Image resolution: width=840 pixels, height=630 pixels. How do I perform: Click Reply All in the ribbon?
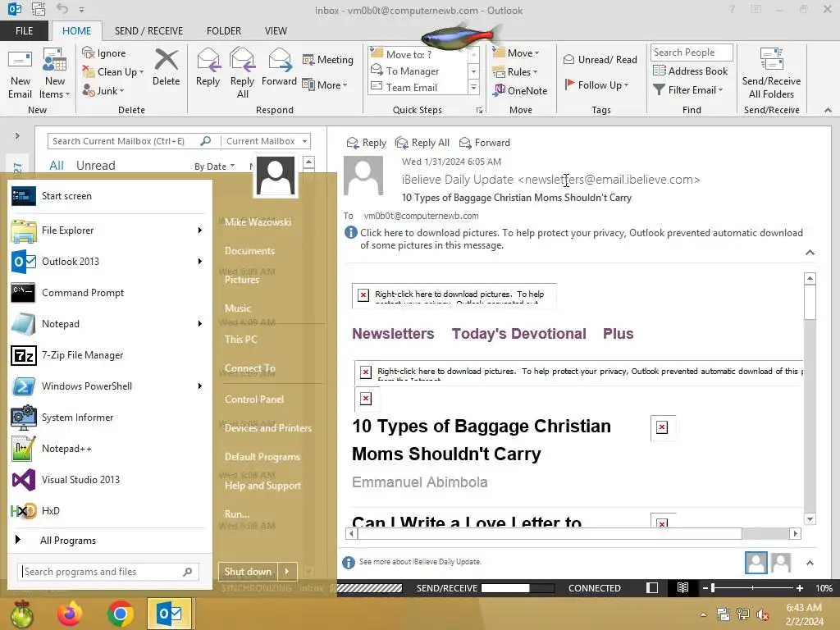[242, 75]
